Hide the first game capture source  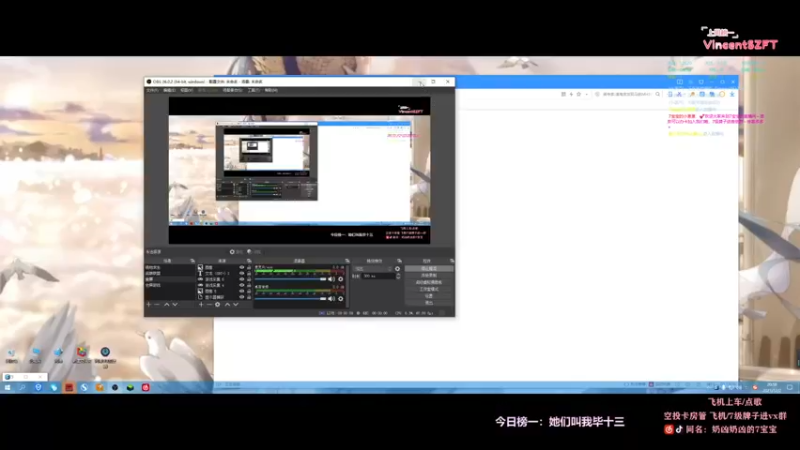(x=242, y=279)
